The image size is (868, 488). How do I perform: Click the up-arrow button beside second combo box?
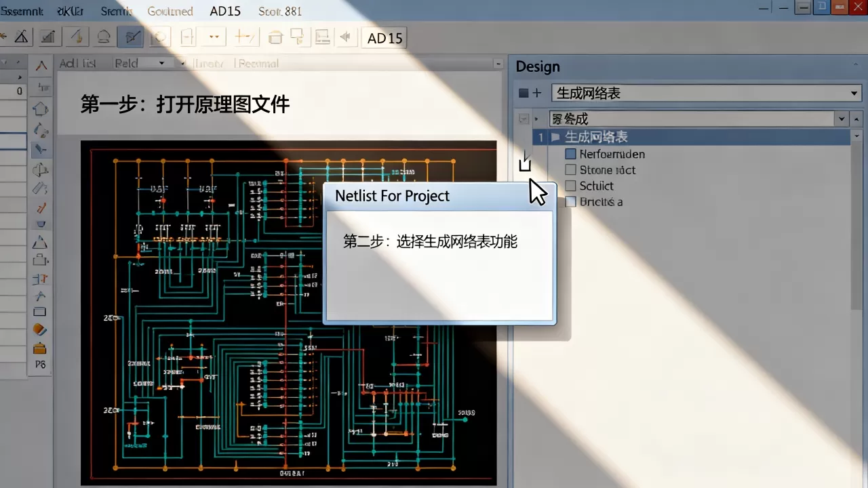coord(857,119)
